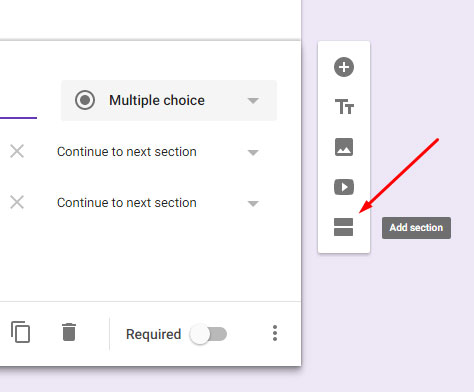The height and width of the screenshot is (392, 474).
Task: Add title and description using Tt icon
Action: coord(344,107)
